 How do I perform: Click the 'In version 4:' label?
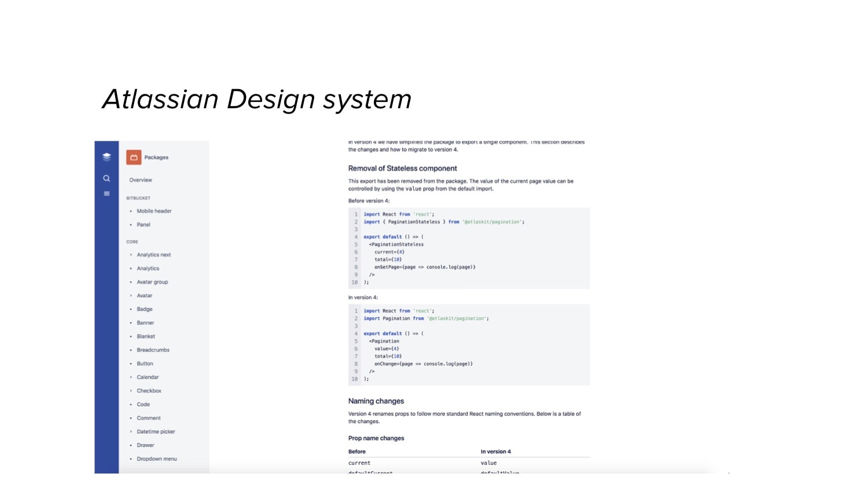point(363,298)
